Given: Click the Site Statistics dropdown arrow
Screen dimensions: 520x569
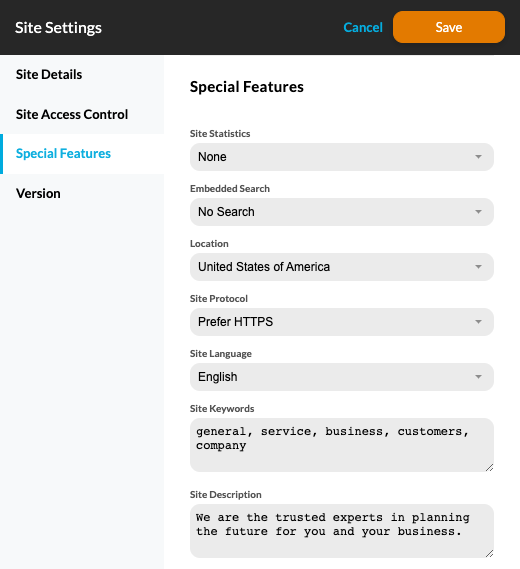Looking at the screenshot, I should pyautogui.click(x=478, y=157).
